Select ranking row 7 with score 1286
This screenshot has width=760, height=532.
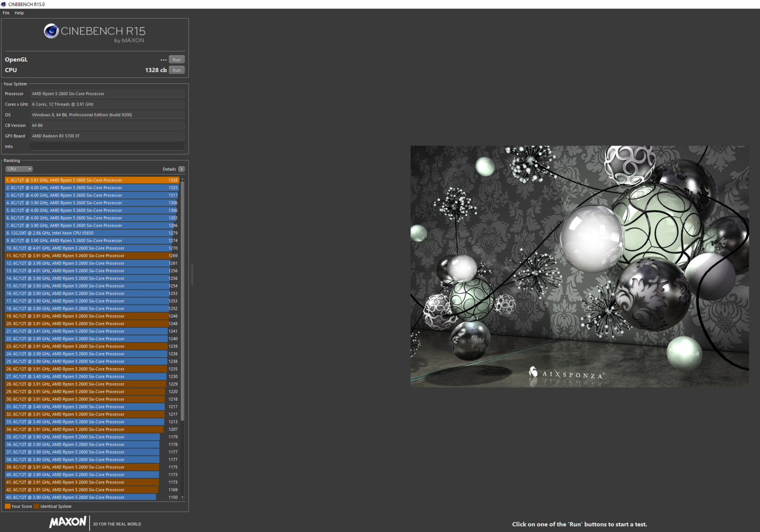point(92,225)
